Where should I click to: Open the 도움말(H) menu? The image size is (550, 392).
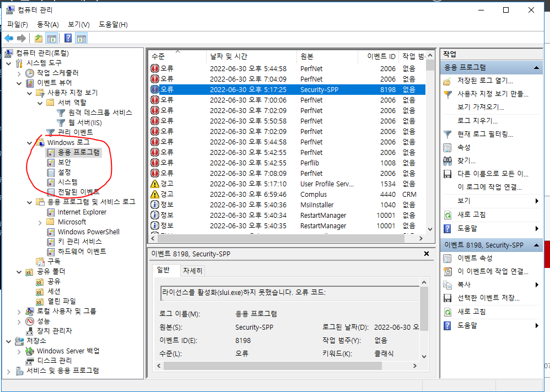click(114, 25)
